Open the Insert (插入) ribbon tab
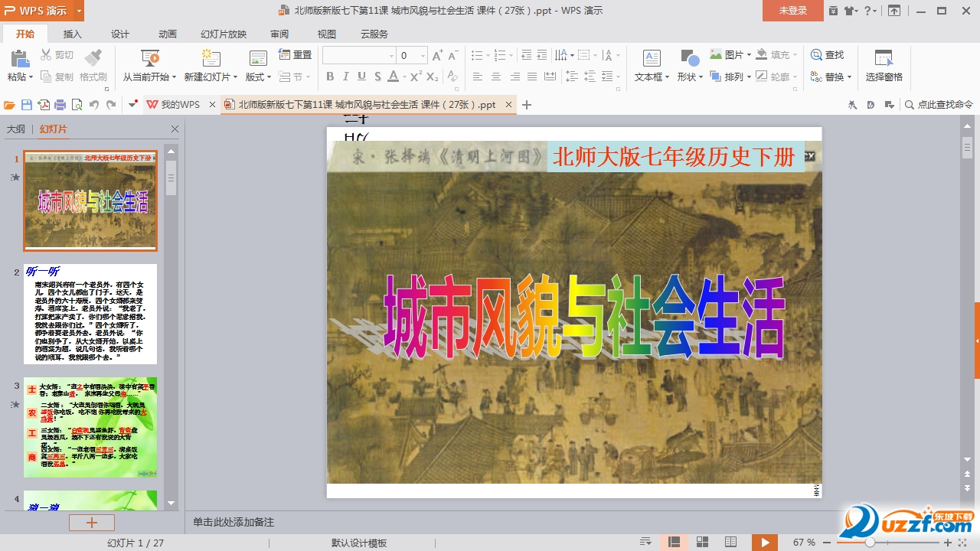 coord(72,34)
